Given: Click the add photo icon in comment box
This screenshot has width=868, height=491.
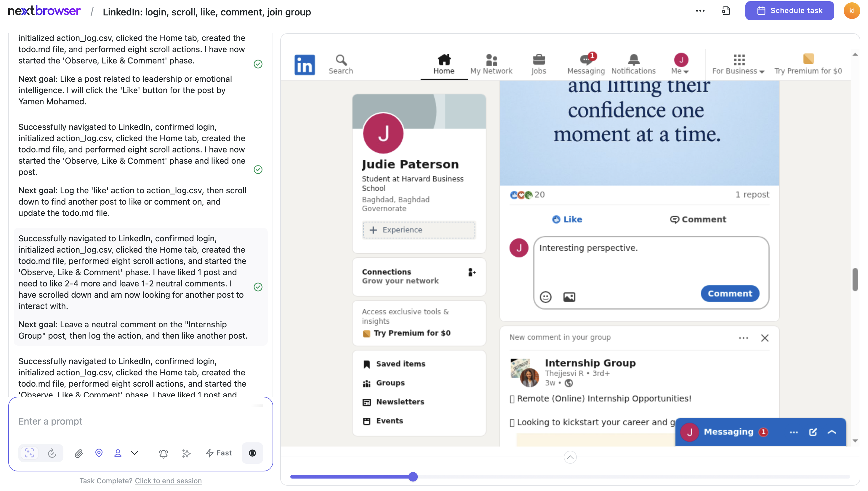Looking at the screenshot, I should point(569,297).
